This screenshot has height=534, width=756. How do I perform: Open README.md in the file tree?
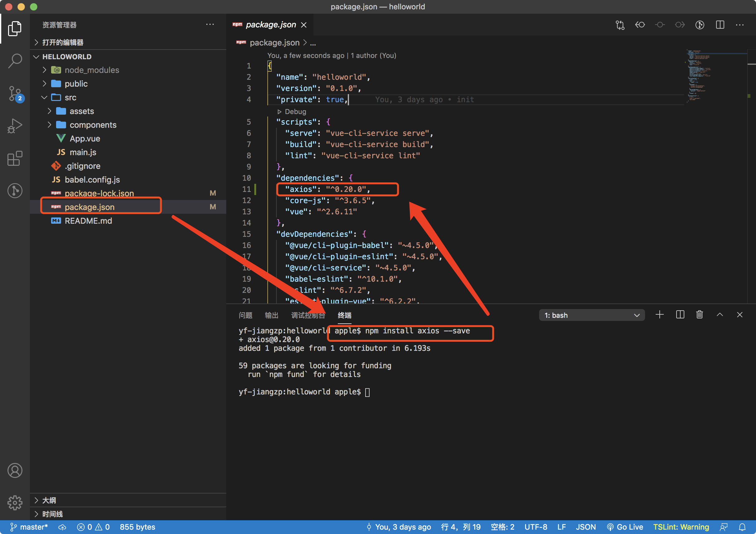click(88, 221)
